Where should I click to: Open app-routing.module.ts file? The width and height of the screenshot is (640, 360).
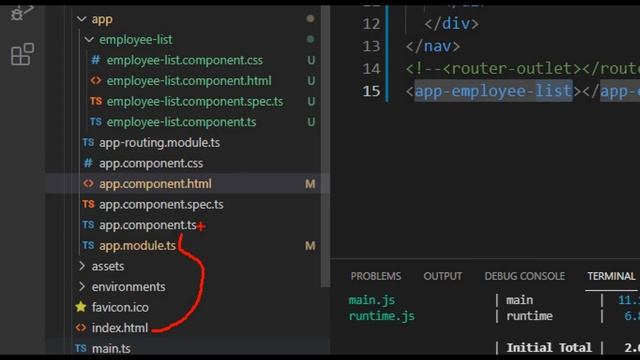[159, 142]
